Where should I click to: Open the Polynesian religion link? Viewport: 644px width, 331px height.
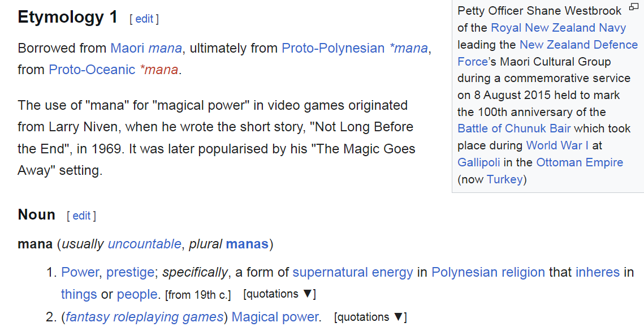pos(488,272)
